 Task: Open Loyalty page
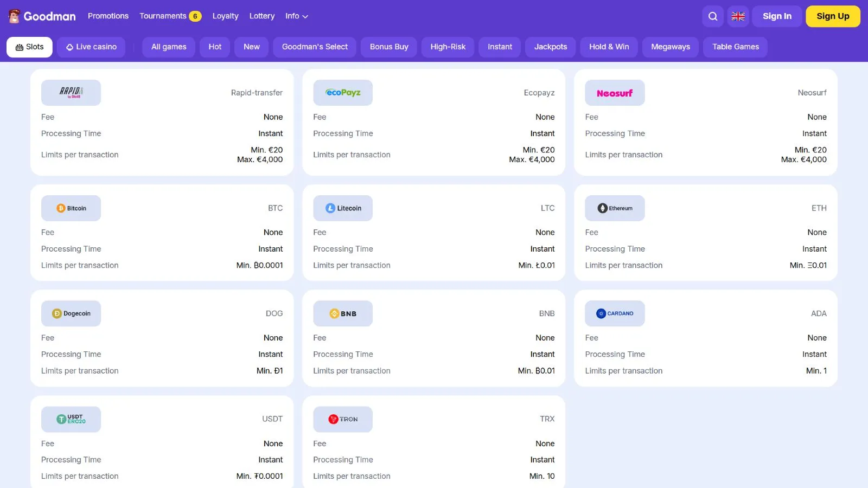pos(225,16)
